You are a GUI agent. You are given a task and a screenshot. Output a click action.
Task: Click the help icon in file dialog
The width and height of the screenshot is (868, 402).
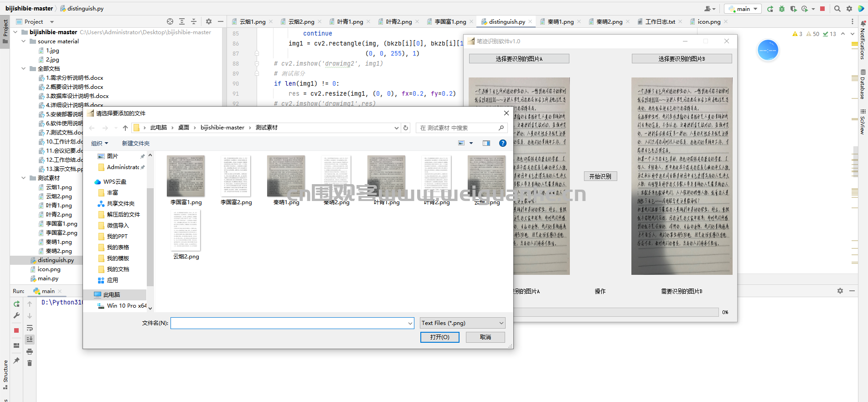(502, 143)
